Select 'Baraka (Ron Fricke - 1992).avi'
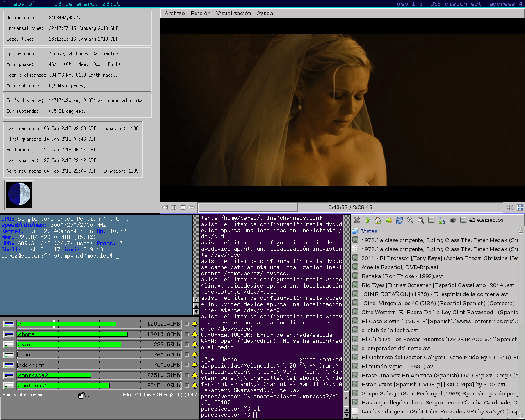This screenshot has width=525, height=420. [x=402, y=276]
